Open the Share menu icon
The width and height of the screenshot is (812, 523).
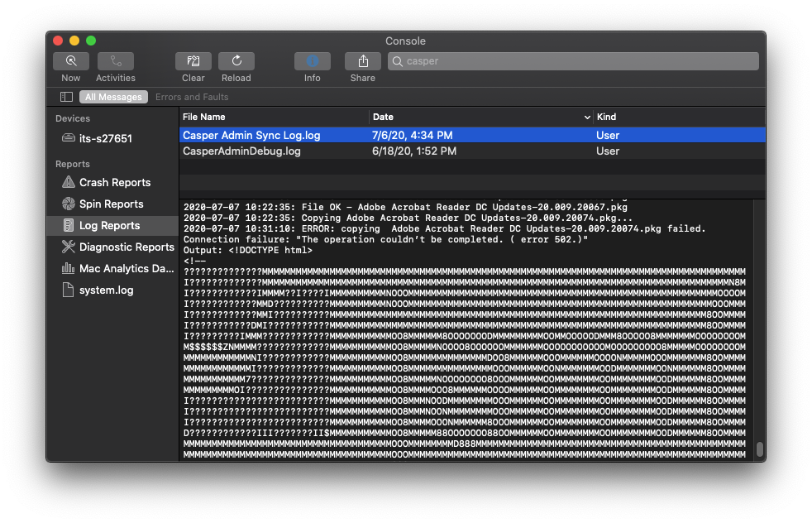tap(362, 61)
